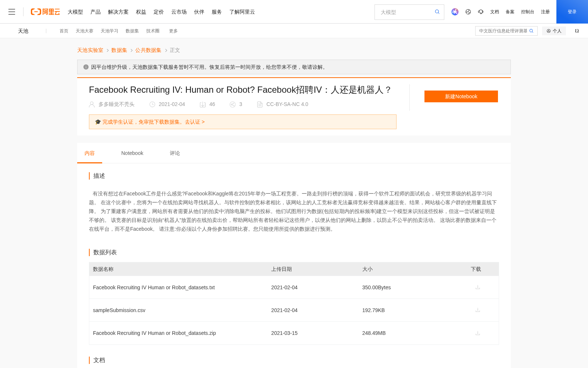Click the 注册 link
Viewport: 588px width, 368px height.
(545, 12)
